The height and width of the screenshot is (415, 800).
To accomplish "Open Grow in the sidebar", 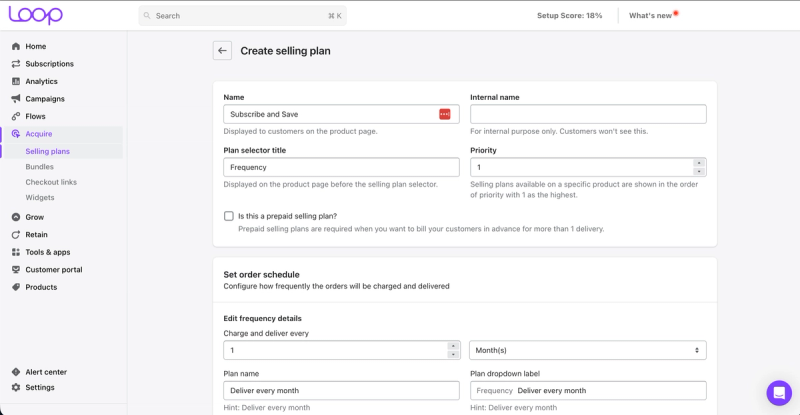I will (x=35, y=217).
